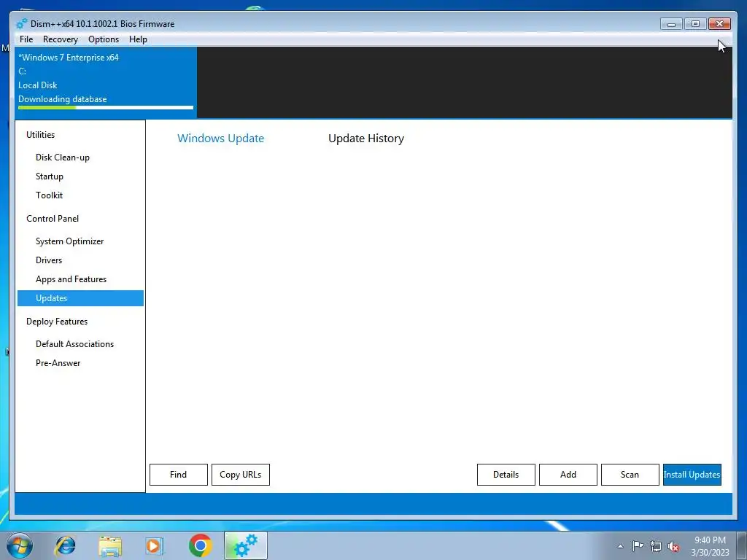Close the Dism++ window
Image resolution: width=747 pixels, height=560 pixels.
coord(719,24)
